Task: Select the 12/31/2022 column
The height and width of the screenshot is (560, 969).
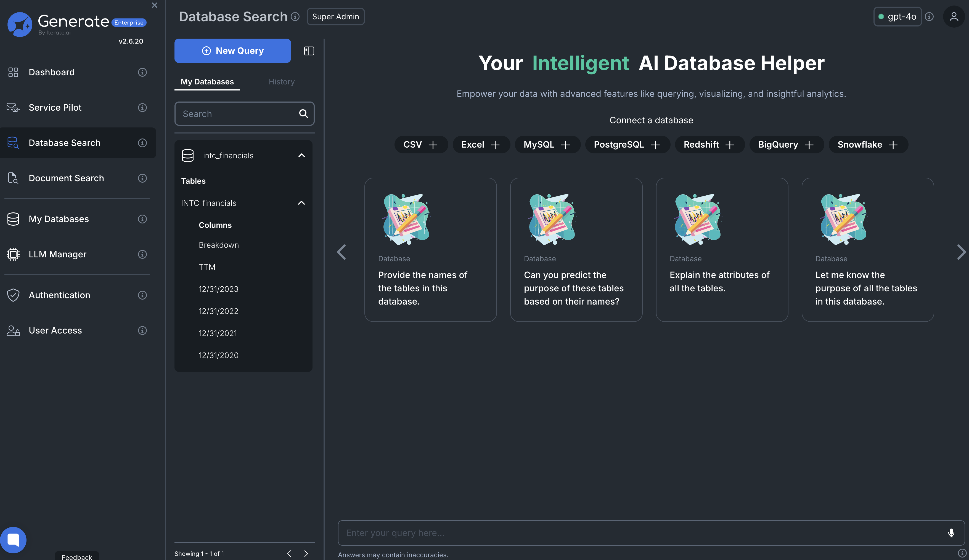Action: pyautogui.click(x=218, y=311)
